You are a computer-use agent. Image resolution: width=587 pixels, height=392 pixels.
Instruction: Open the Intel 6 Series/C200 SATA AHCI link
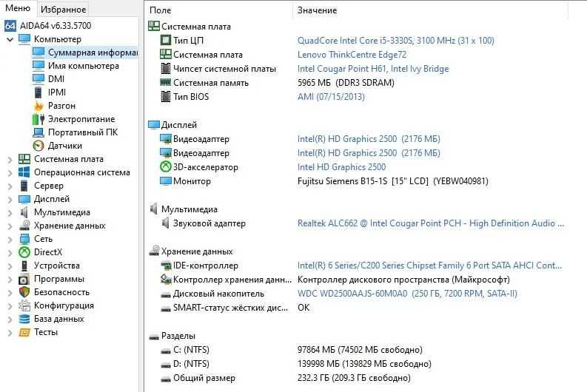click(429, 266)
